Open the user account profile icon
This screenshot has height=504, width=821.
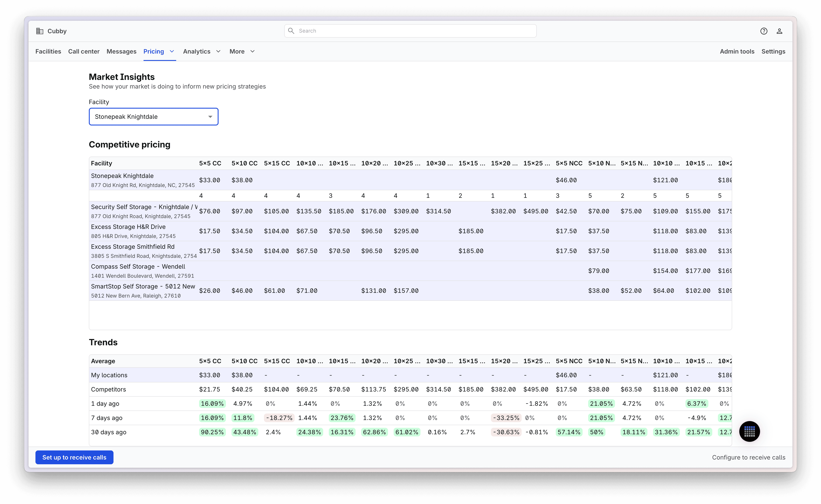[779, 31]
